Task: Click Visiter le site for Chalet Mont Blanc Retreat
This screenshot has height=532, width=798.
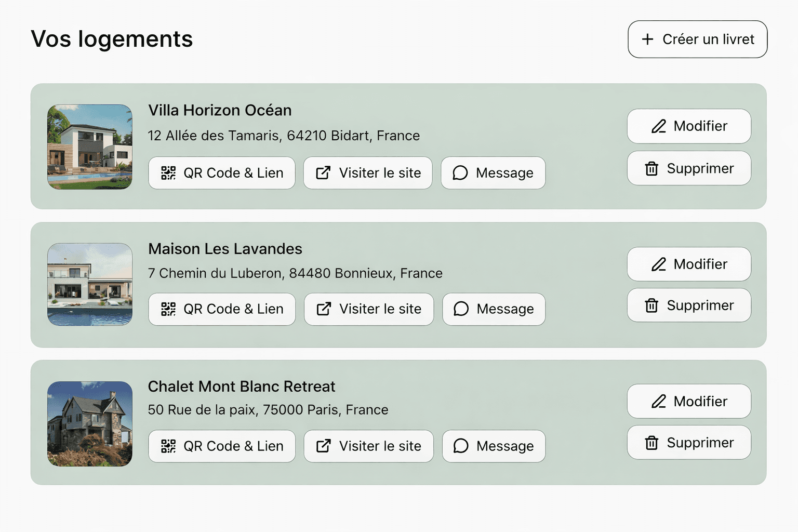Action: point(368,446)
